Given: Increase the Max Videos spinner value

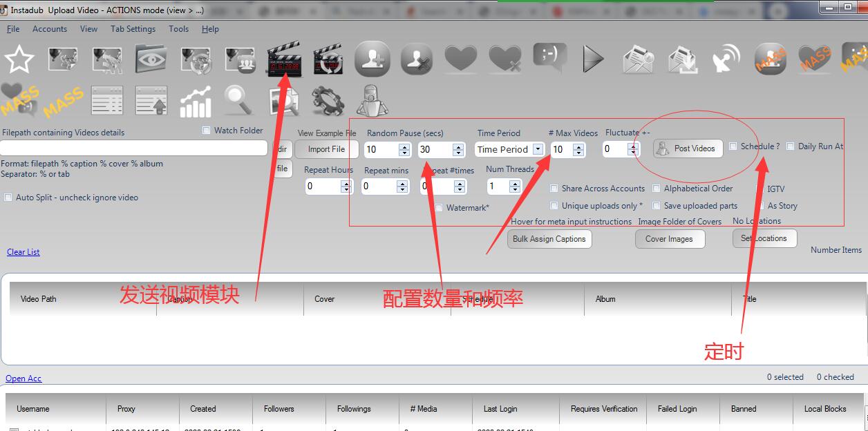Looking at the screenshot, I should pyautogui.click(x=579, y=146).
